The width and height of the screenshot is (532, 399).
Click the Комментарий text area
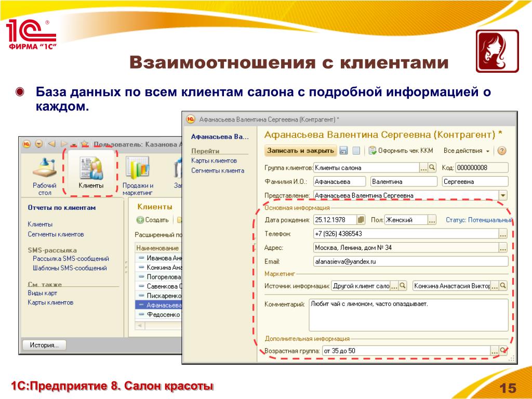click(408, 315)
